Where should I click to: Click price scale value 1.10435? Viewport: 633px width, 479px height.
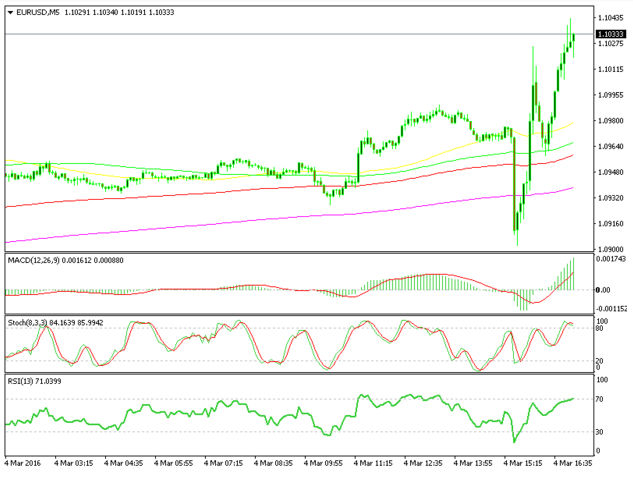[x=611, y=18]
